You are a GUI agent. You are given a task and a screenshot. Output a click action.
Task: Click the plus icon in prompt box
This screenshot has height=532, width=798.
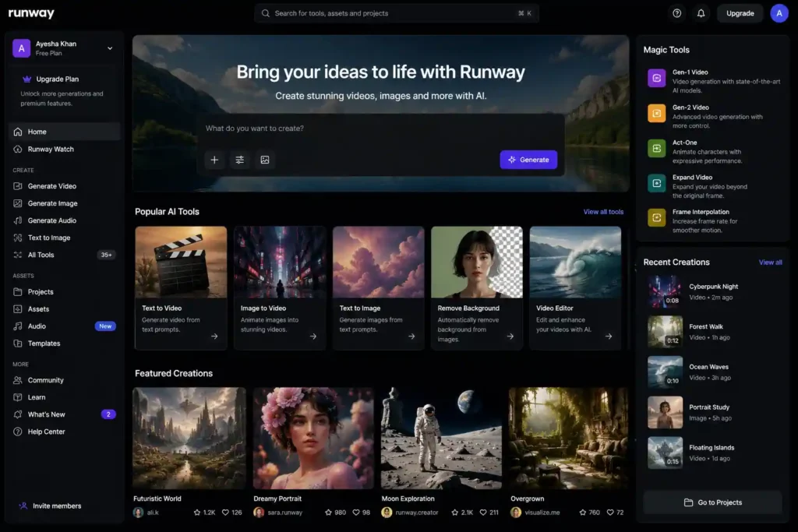point(214,160)
